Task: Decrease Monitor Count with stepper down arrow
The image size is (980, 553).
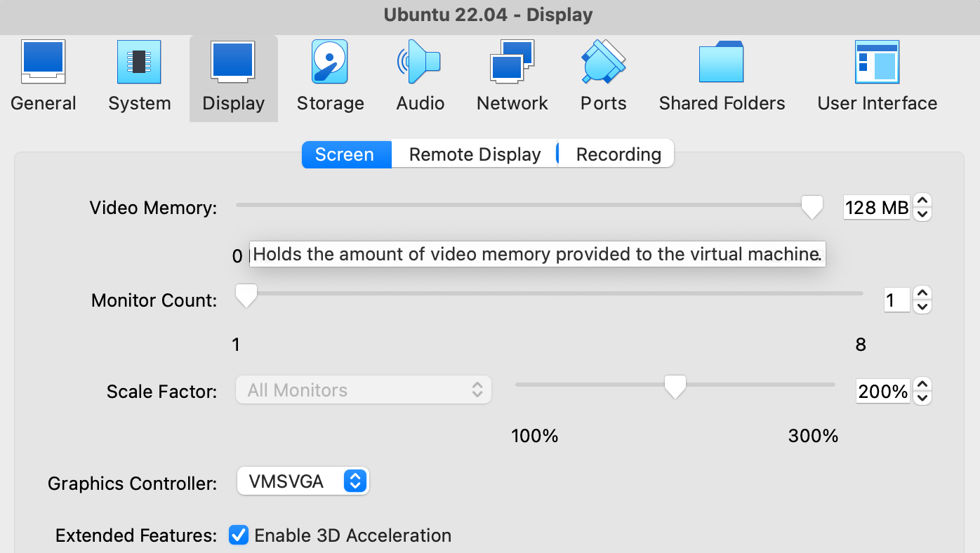Action: coord(923,307)
